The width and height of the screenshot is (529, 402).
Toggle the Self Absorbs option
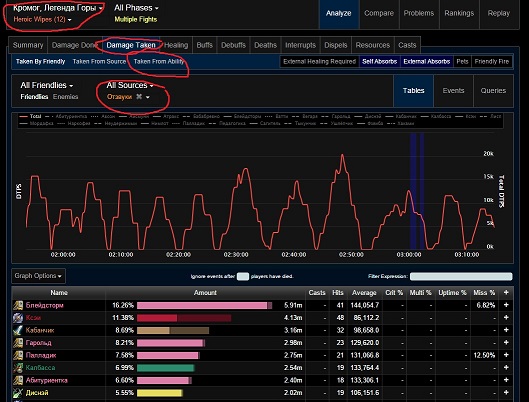[x=380, y=61]
